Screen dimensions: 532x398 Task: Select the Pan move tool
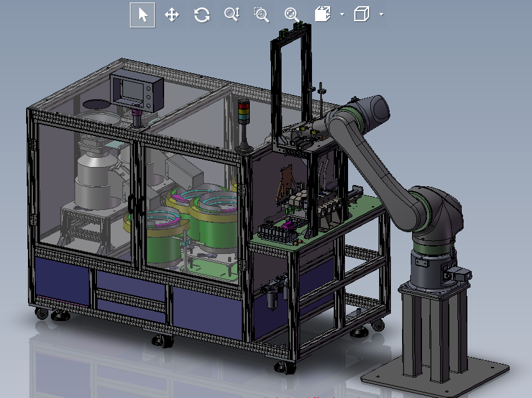(x=172, y=16)
